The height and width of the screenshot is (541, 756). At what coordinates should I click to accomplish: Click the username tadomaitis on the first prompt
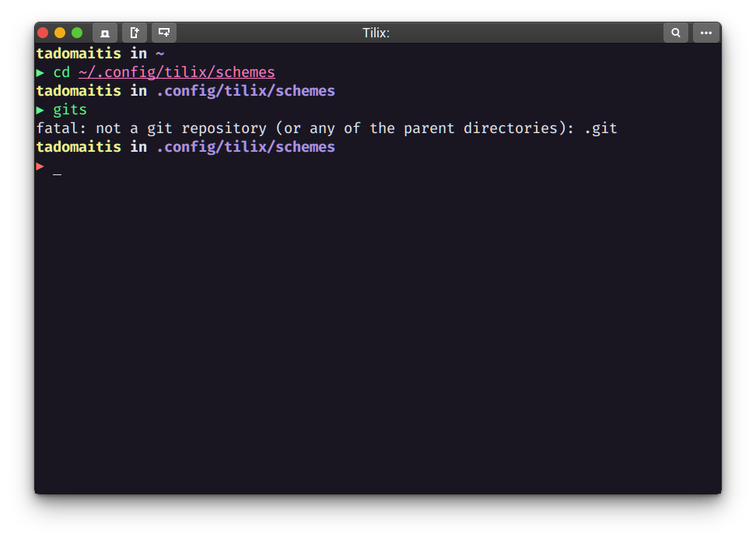78,53
